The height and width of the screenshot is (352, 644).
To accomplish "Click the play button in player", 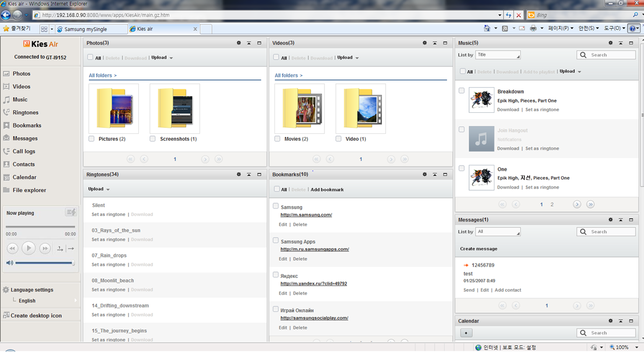I will click(29, 248).
